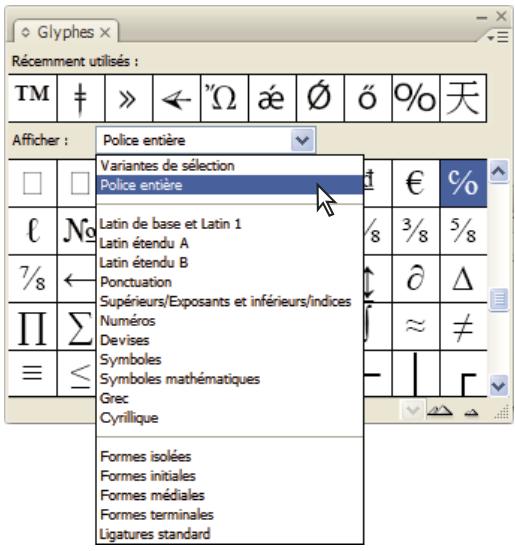The width and height of the screenshot is (515, 551).
Task: Choose the Symboles entry
Action: 230,359
